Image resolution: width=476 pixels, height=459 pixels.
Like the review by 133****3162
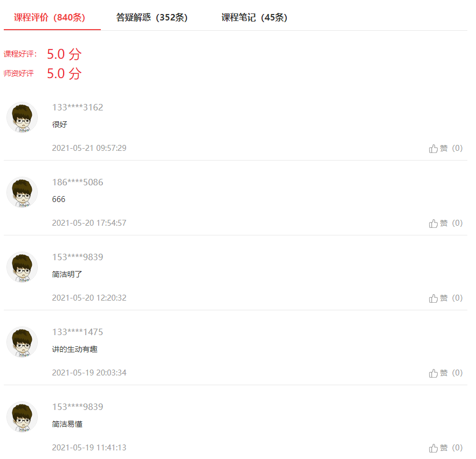(445, 148)
